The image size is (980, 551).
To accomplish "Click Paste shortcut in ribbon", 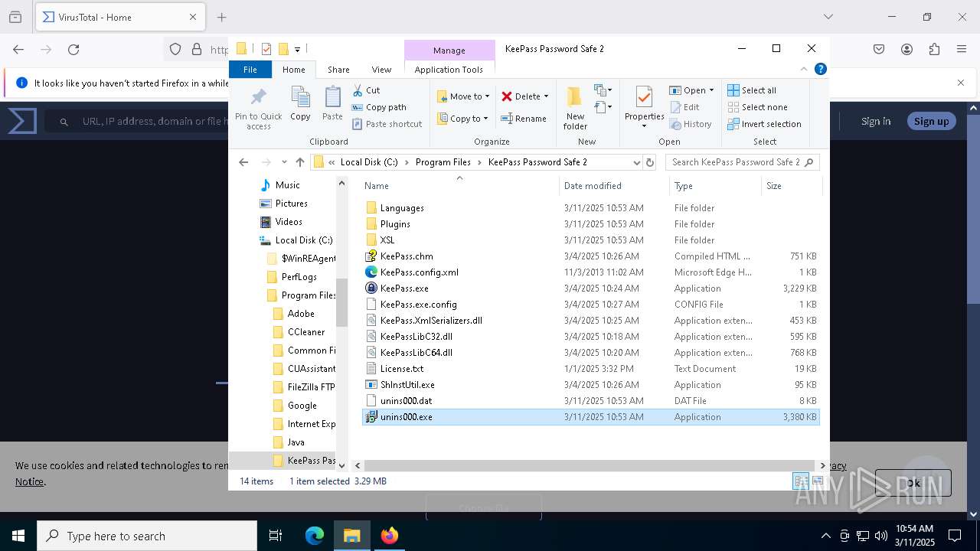I will point(387,124).
